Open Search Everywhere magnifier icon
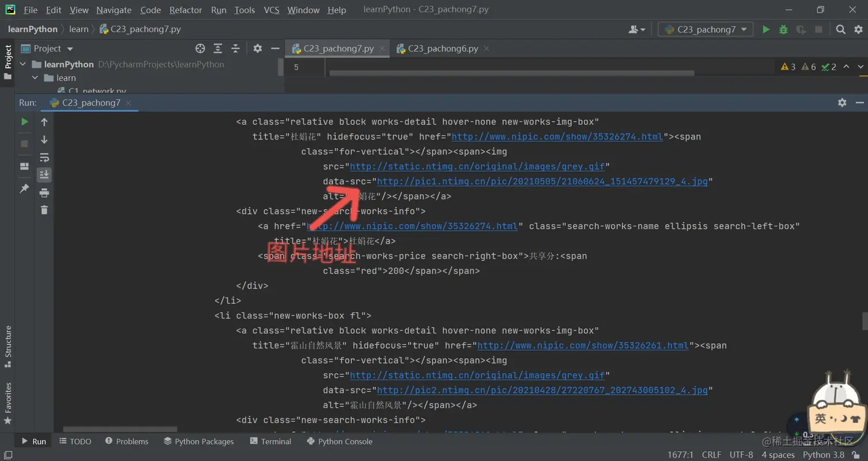 [840, 29]
